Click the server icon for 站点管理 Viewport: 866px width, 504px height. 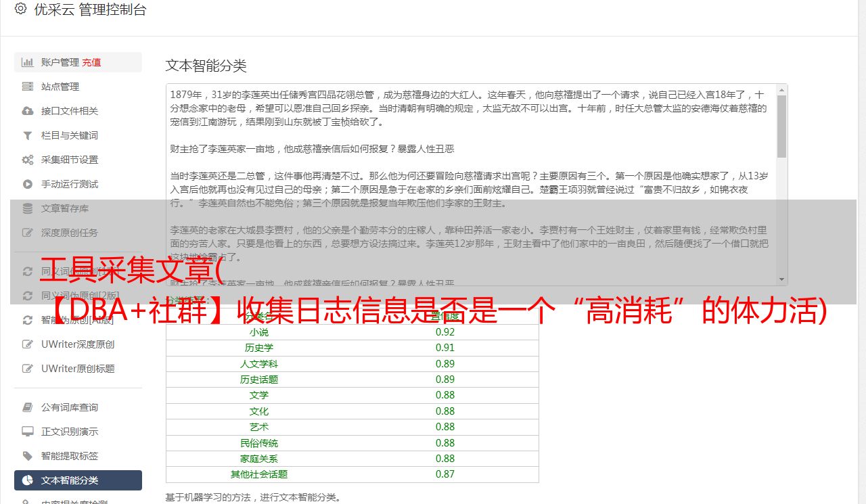pos(28,87)
